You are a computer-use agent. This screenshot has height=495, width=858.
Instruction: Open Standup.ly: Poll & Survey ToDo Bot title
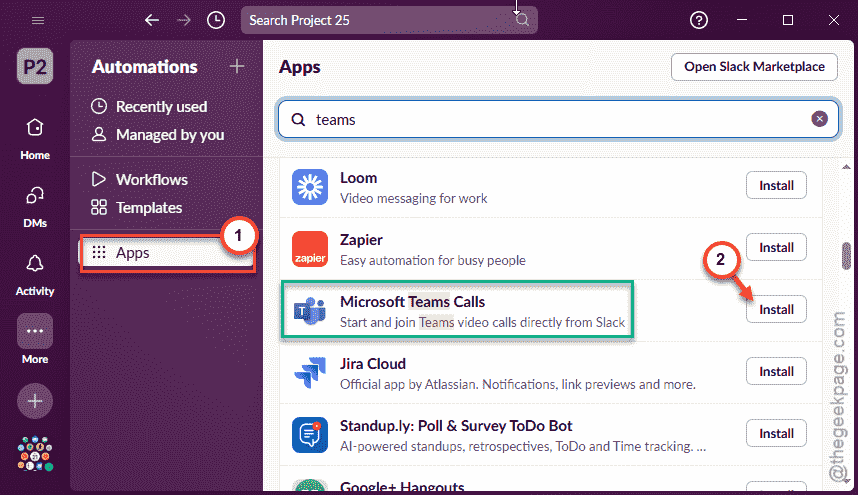click(456, 426)
